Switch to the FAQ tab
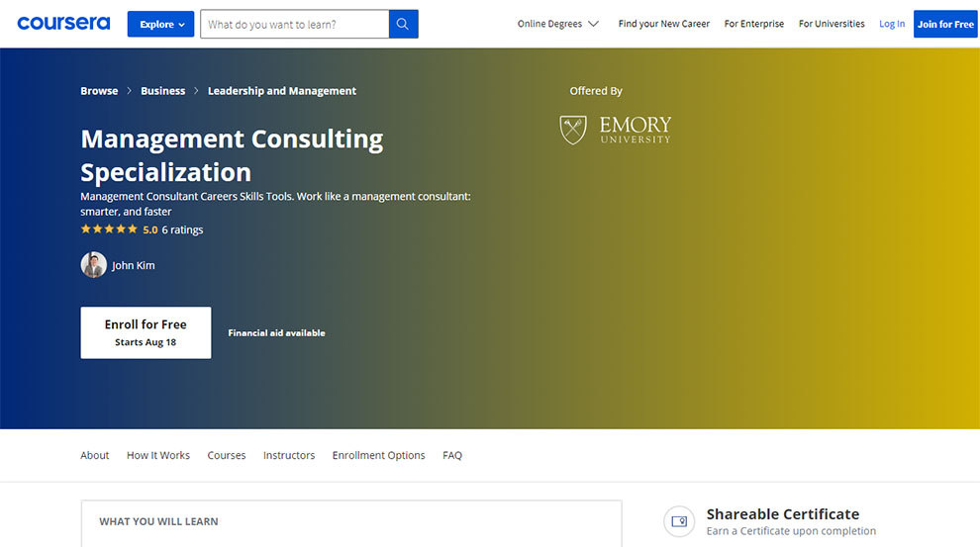Viewport: 980px width, 547px height. 451,455
